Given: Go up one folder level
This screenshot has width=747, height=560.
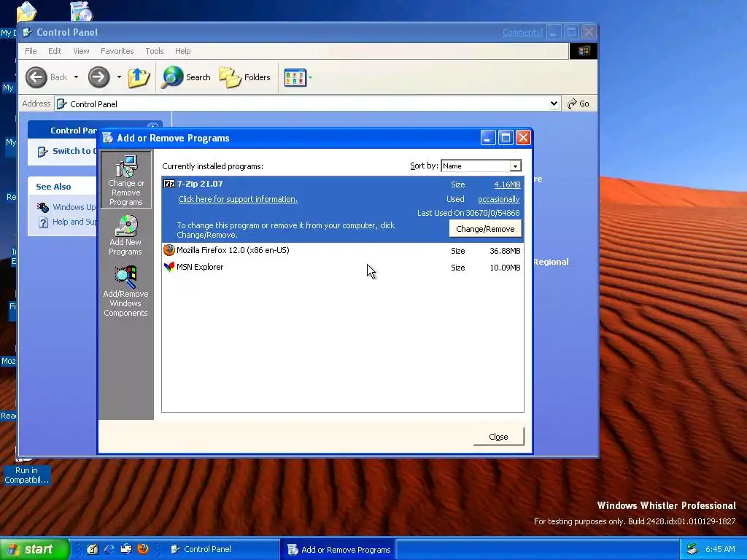Looking at the screenshot, I should tap(139, 77).
